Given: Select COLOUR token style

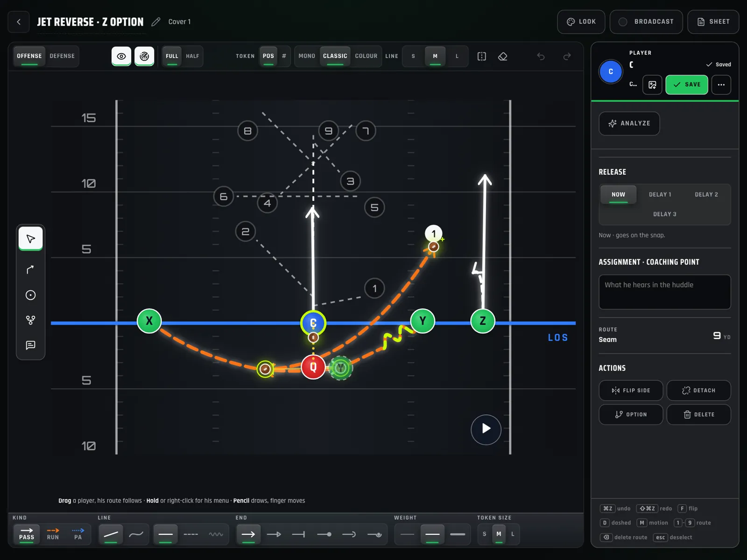Looking at the screenshot, I should click(366, 56).
